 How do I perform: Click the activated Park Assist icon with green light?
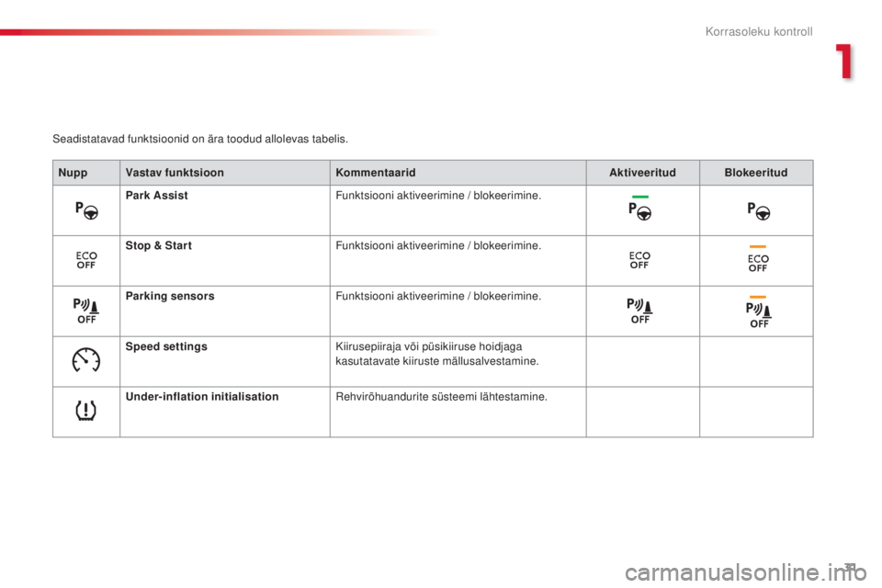pyautogui.click(x=641, y=209)
